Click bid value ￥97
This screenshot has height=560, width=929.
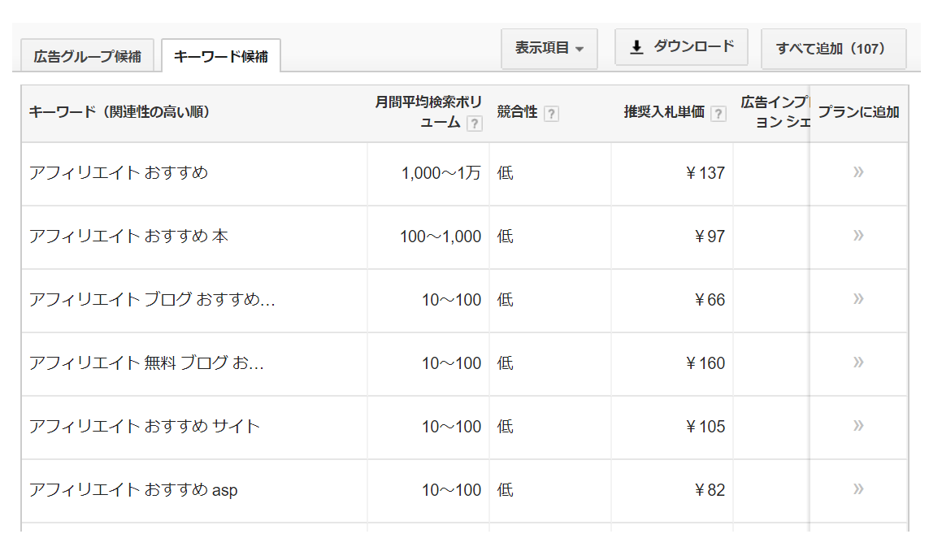710,237
